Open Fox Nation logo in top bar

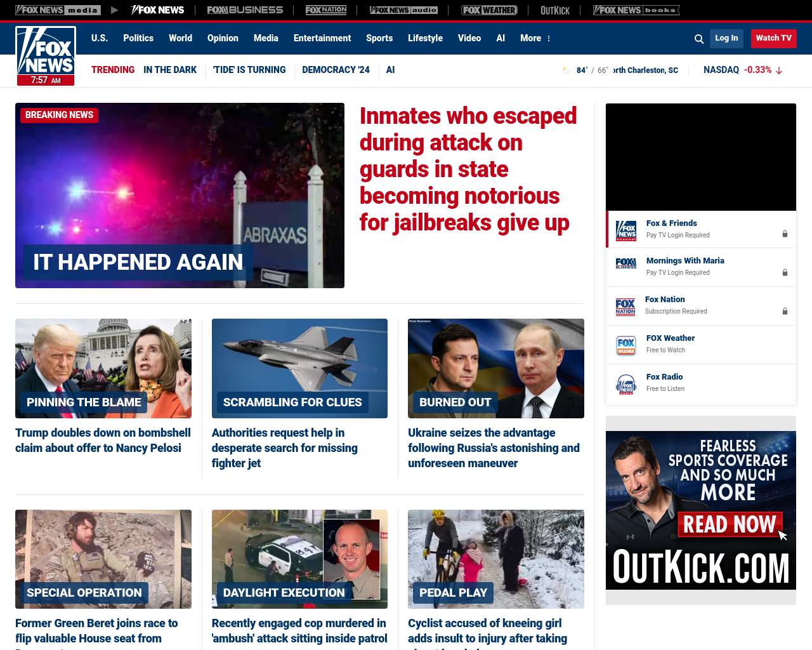click(326, 10)
